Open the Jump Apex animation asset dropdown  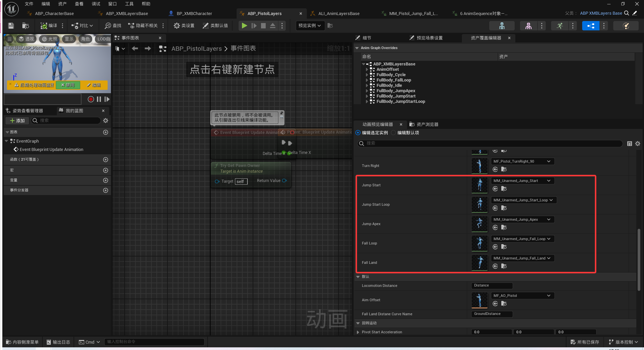[523, 219]
